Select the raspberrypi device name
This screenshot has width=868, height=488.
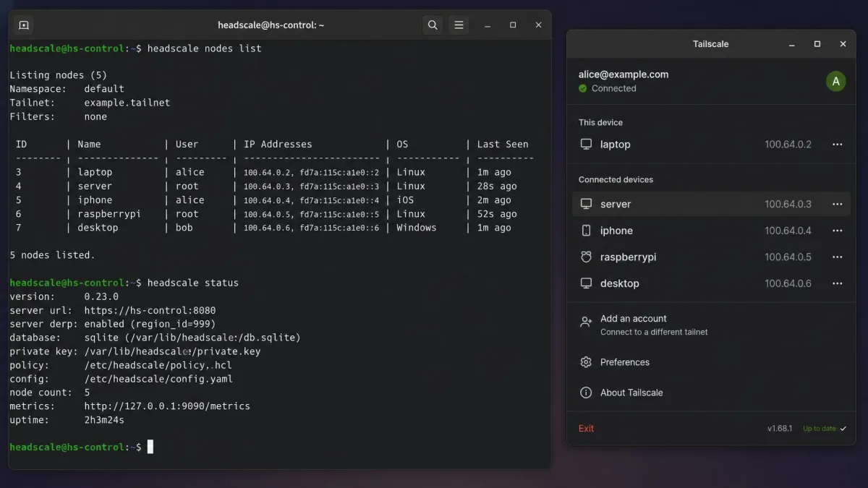coord(629,257)
